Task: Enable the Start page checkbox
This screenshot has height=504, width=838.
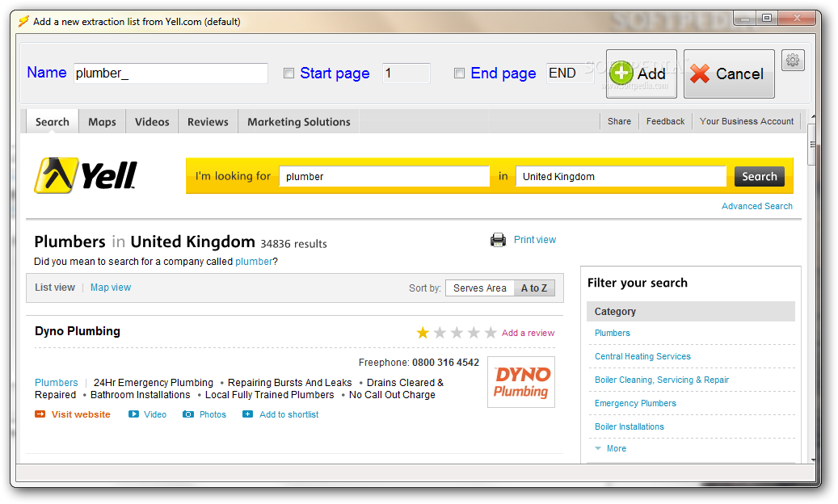Action: tap(288, 73)
